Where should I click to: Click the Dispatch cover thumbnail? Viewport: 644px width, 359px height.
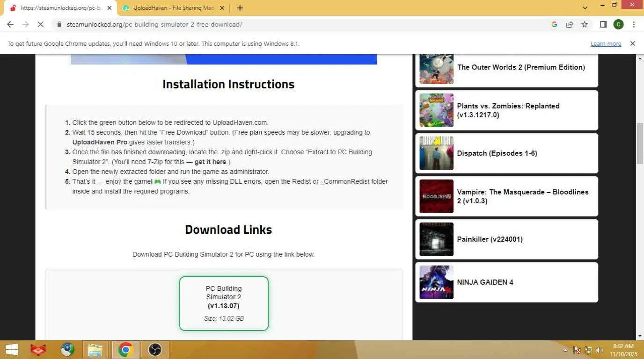tap(436, 153)
